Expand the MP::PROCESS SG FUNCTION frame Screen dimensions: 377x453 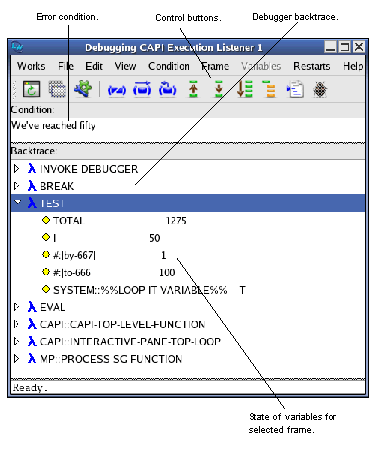(16, 359)
